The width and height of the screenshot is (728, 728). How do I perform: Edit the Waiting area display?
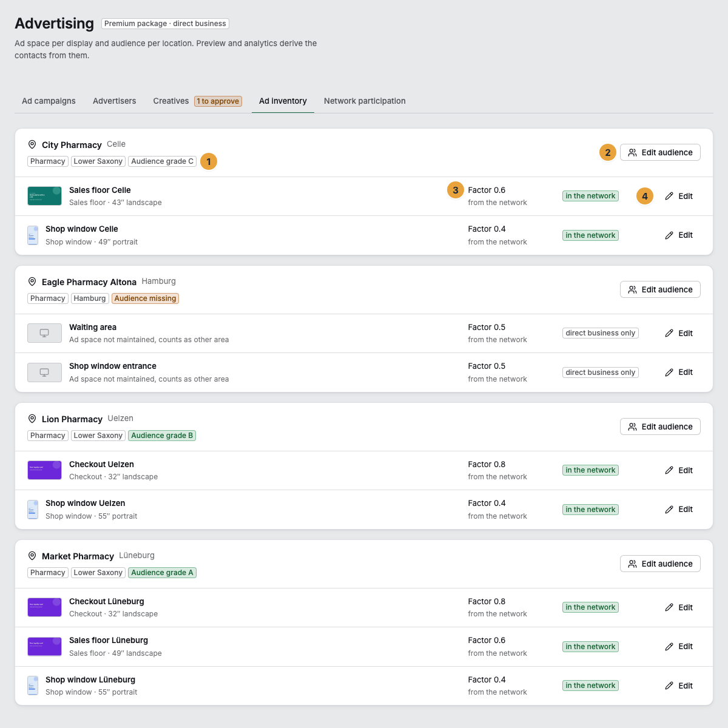click(x=679, y=333)
